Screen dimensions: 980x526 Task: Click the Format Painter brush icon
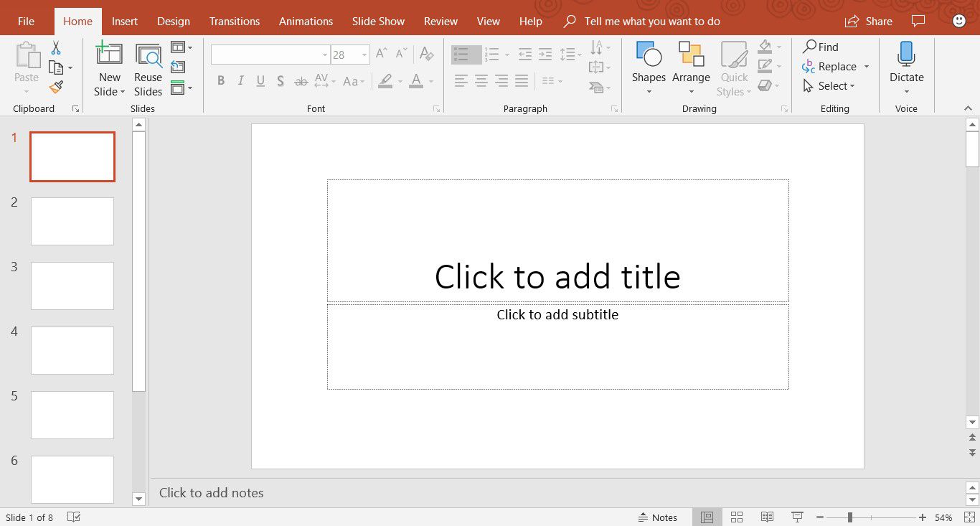coord(56,87)
